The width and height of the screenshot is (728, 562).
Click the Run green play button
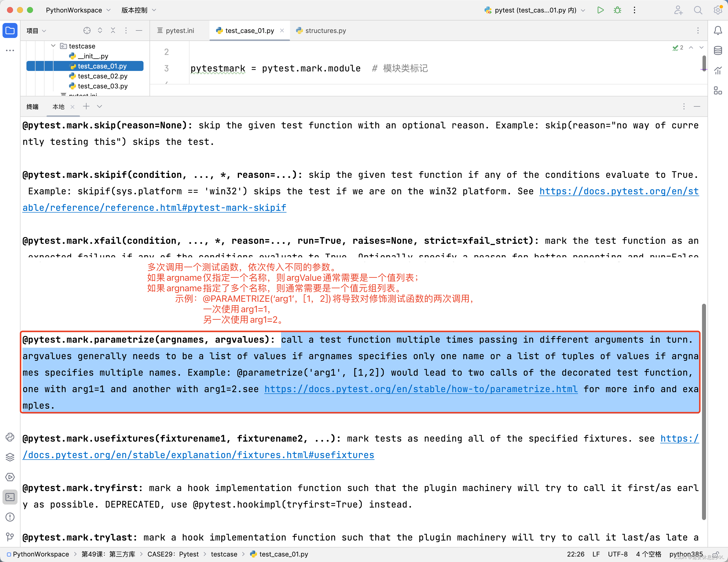click(x=600, y=10)
